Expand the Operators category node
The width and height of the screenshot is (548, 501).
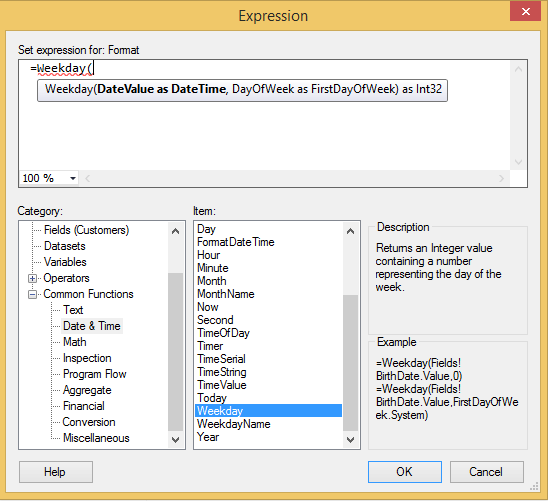(x=33, y=278)
